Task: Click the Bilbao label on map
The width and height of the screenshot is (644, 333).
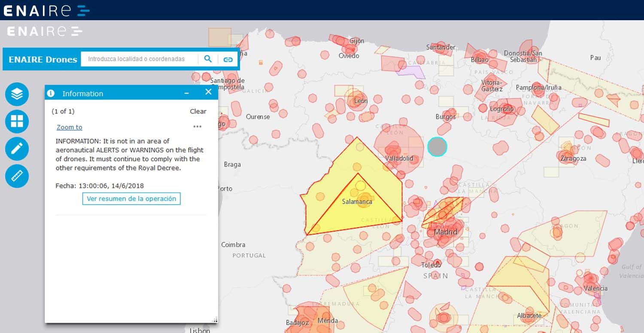Action: tap(480, 60)
